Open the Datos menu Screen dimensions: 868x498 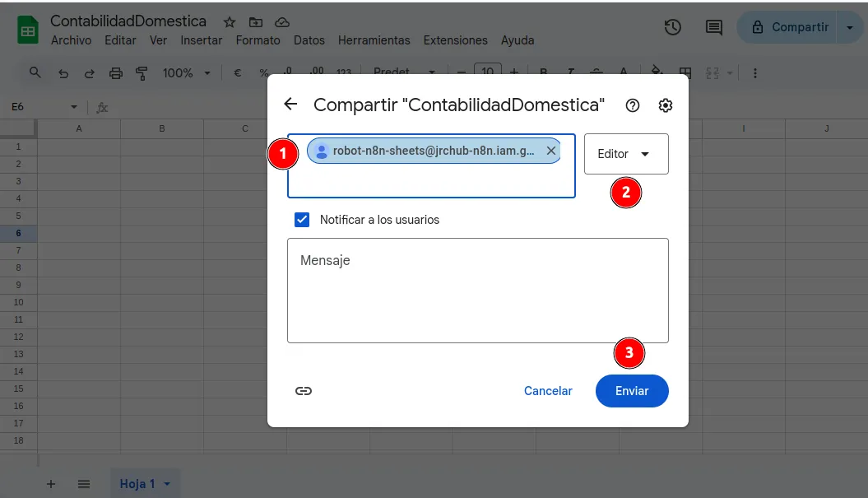point(309,40)
